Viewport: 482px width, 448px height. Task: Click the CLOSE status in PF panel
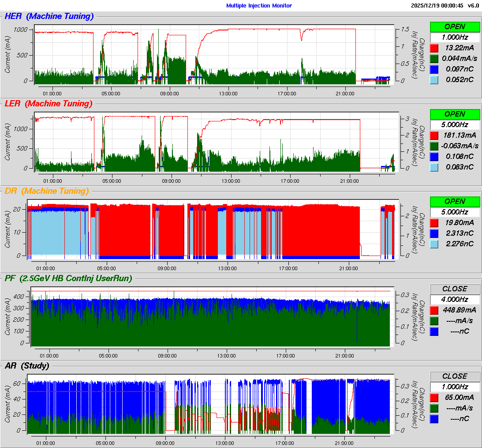tap(455, 289)
